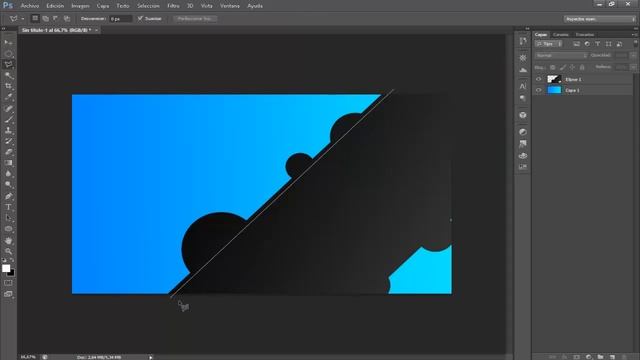Open the Imagen menu
640x360 pixels.
click(80, 6)
